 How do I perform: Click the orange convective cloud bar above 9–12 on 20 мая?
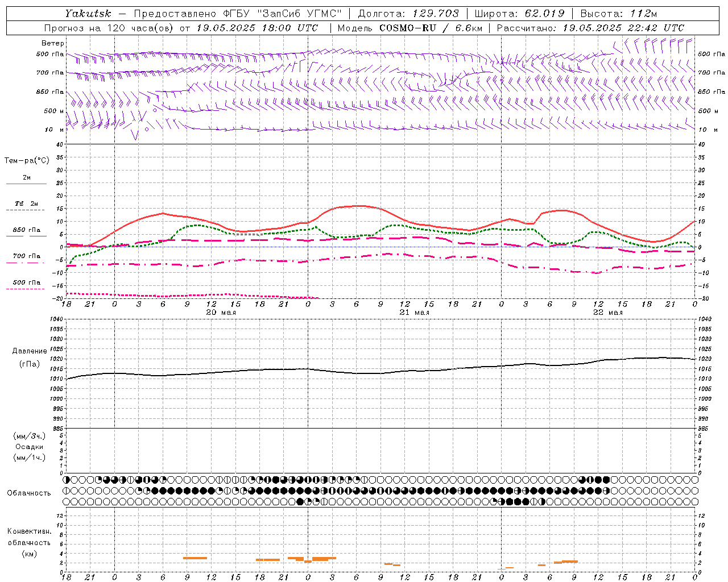tap(195, 558)
